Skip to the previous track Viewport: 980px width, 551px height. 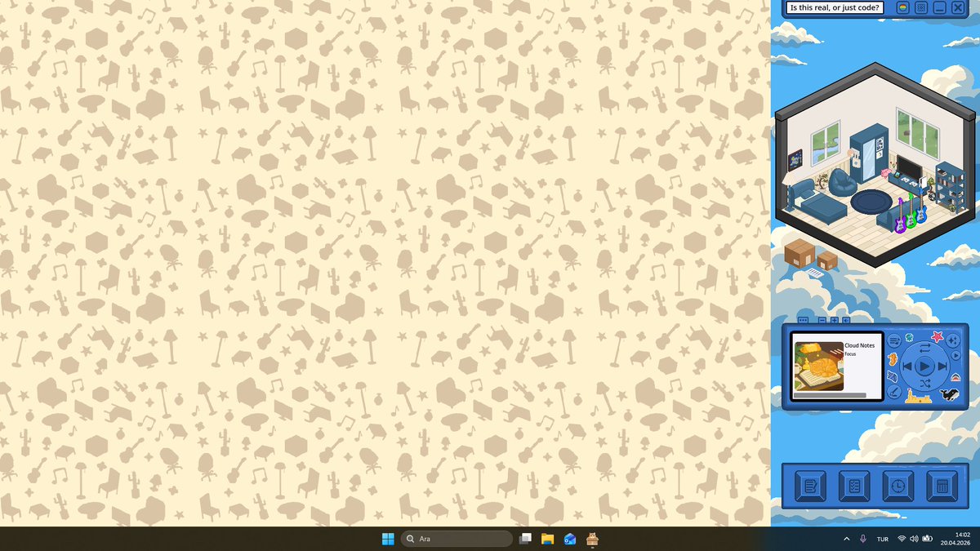click(906, 367)
